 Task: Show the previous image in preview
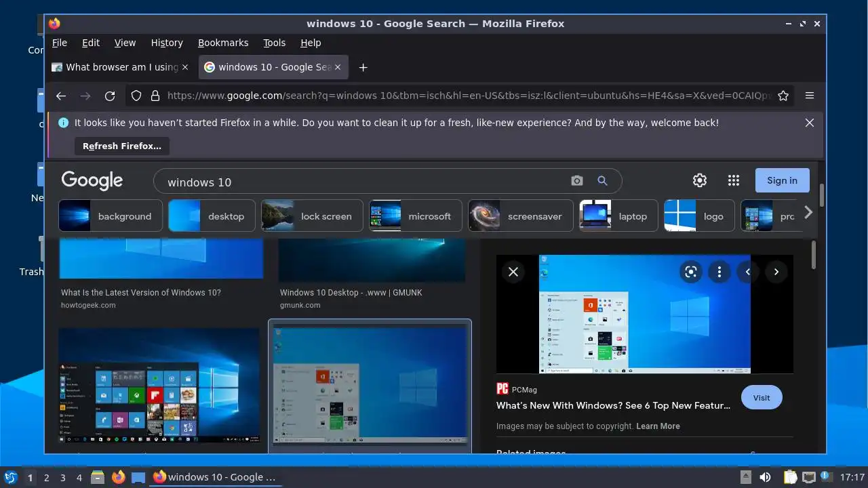pos(748,272)
